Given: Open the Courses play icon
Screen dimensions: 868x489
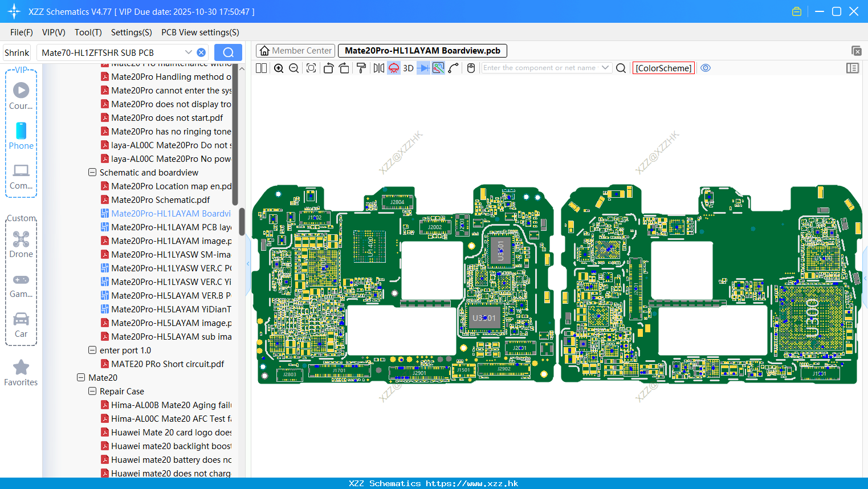Looking at the screenshot, I should coord(21,90).
